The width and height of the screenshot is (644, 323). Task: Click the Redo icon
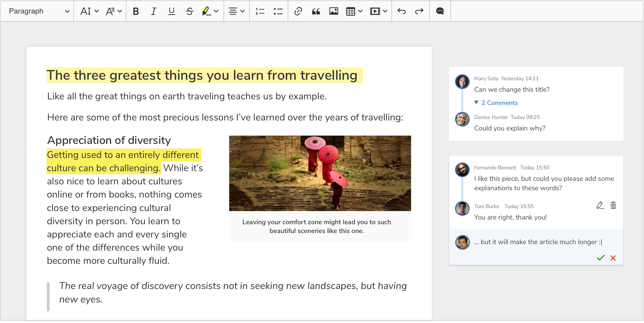[x=419, y=11]
